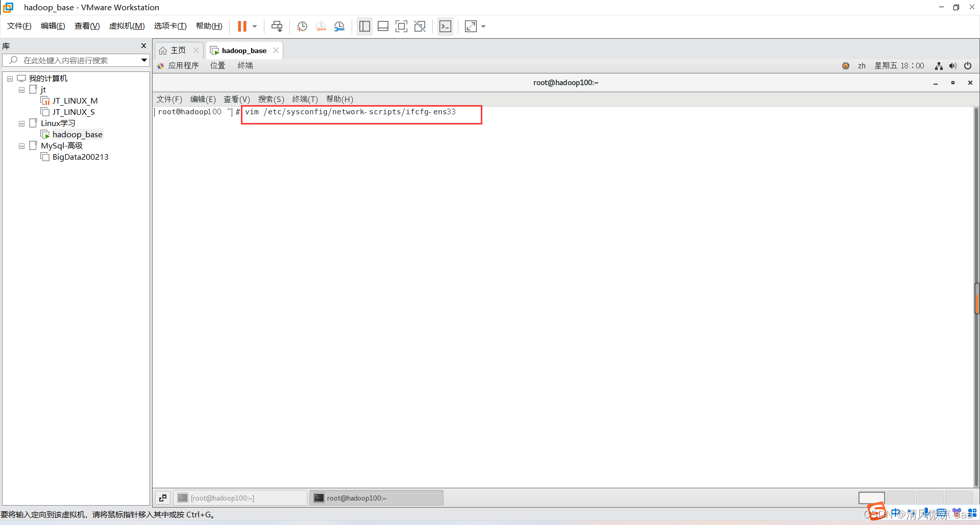Open the terminal 终端(T) menu
This screenshot has height=525, width=980.
[305, 99]
